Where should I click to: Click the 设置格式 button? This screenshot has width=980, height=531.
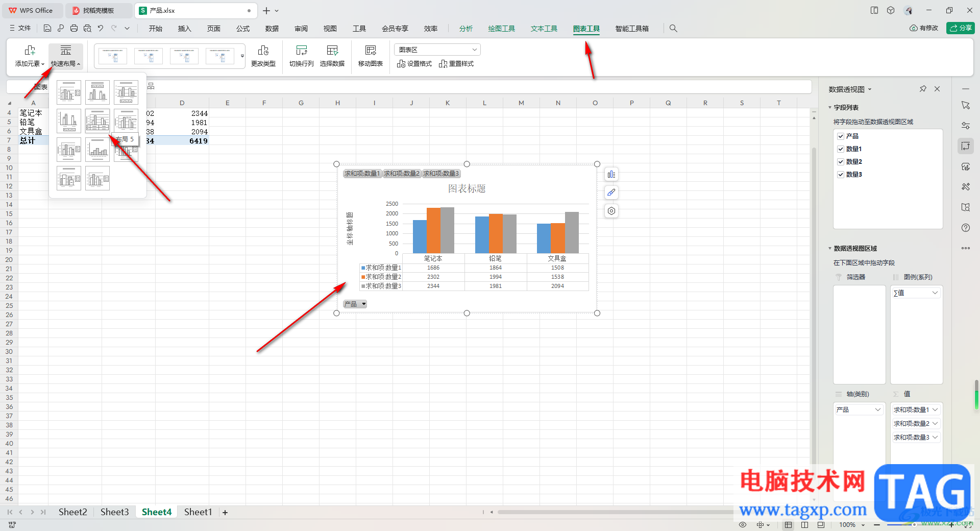point(414,64)
